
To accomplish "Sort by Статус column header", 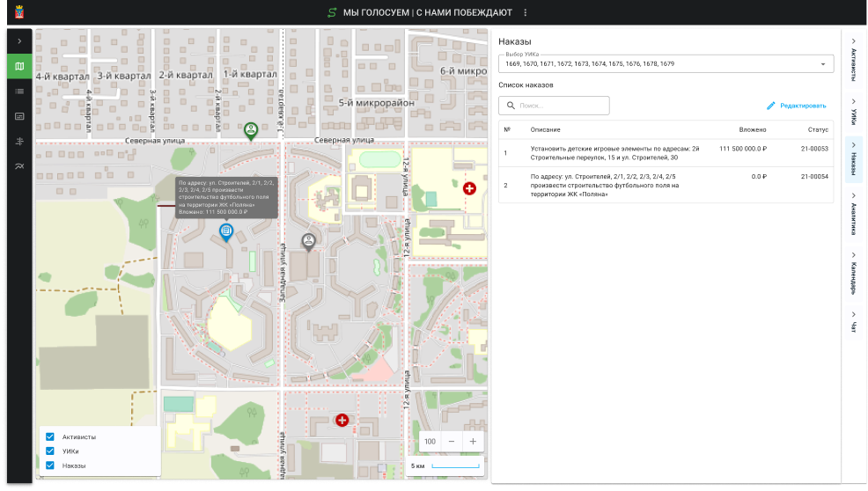I will [x=818, y=129].
